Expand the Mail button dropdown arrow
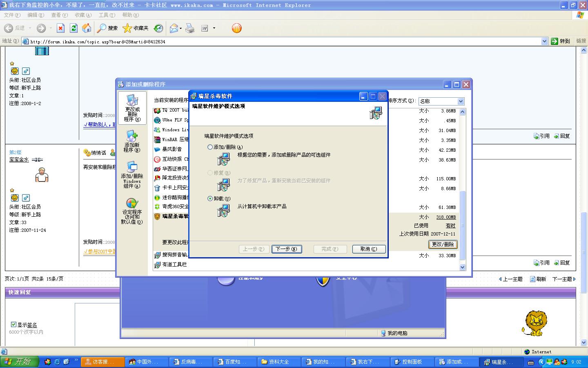This screenshot has width=588, height=368. pyautogui.click(x=180, y=28)
